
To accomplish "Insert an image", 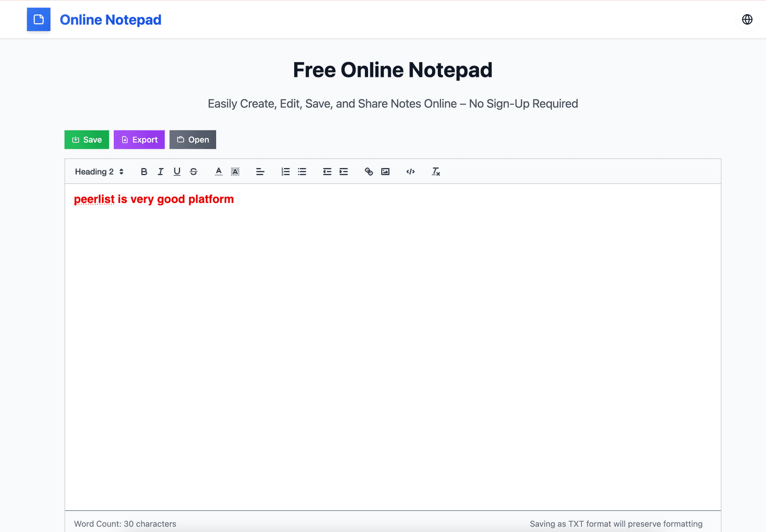I will (x=385, y=171).
